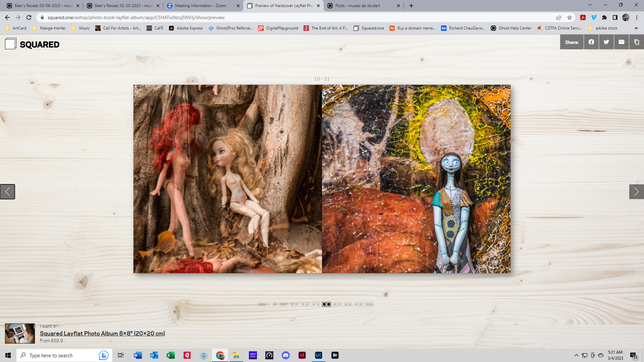Open Call For Artists bookmark
Viewport: 644px width, 362px height.
coord(118,28)
